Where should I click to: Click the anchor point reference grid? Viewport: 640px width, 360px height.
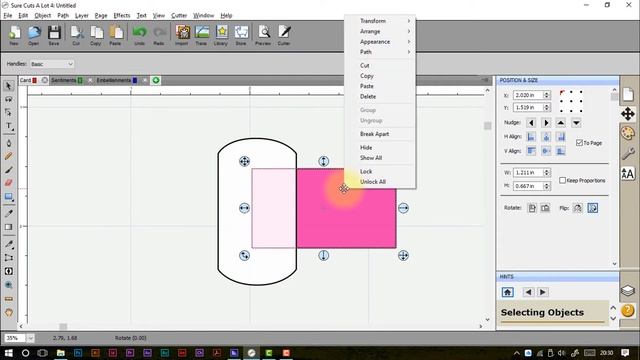(x=571, y=101)
